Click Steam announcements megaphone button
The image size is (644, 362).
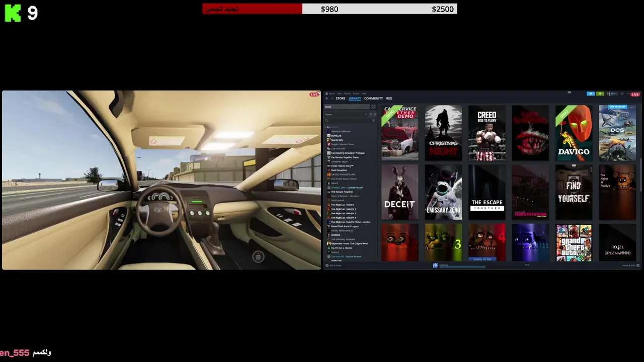click(x=591, y=94)
